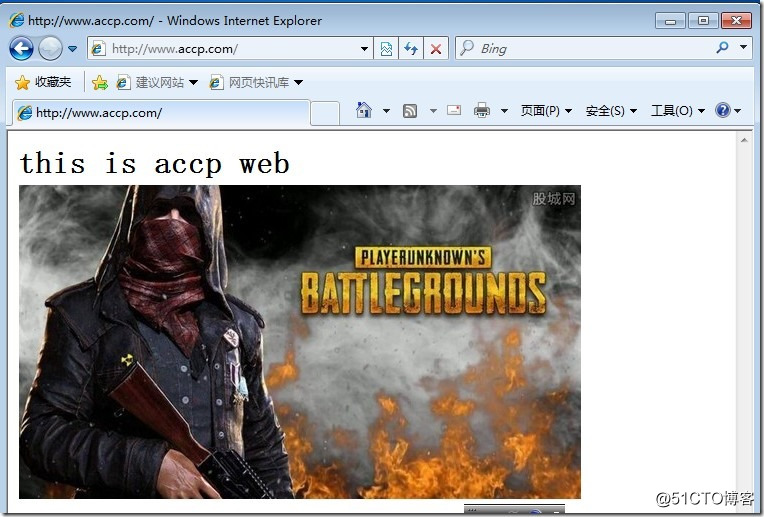764x517 pixels.
Task: Open the recent pages dropdown arrow
Action: (73, 49)
